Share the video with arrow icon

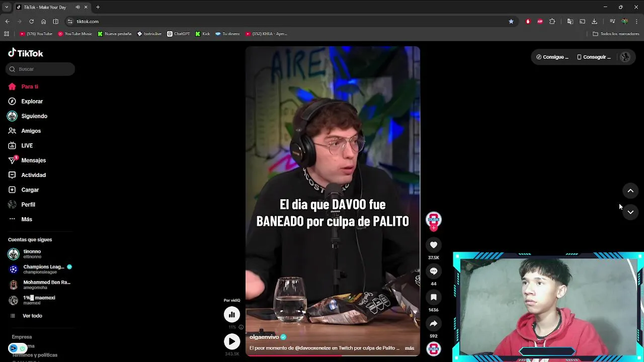click(434, 323)
